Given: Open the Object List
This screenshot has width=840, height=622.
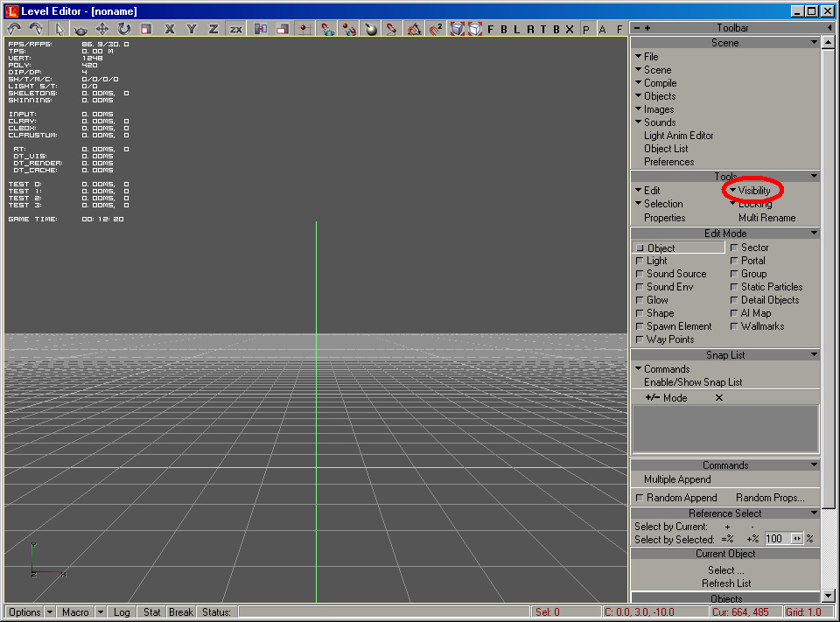Looking at the screenshot, I should click(666, 149).
